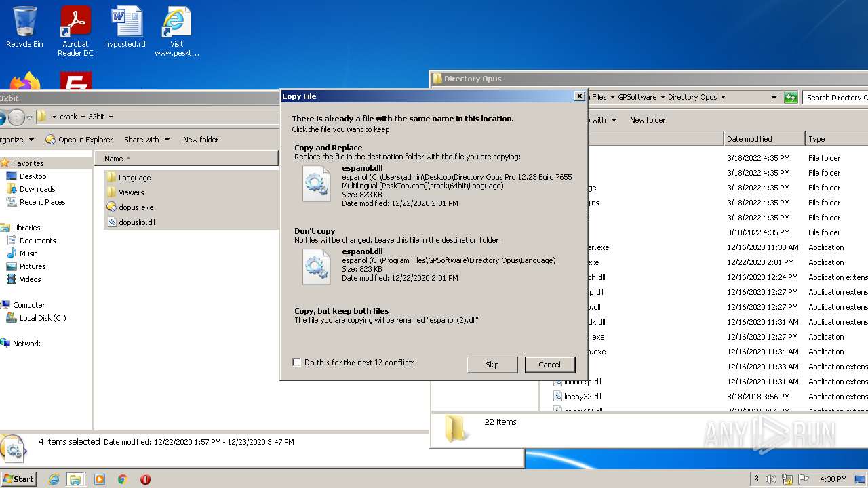Click the volume speaker tray icon
The image size is (868, 488).
(771, 479)
